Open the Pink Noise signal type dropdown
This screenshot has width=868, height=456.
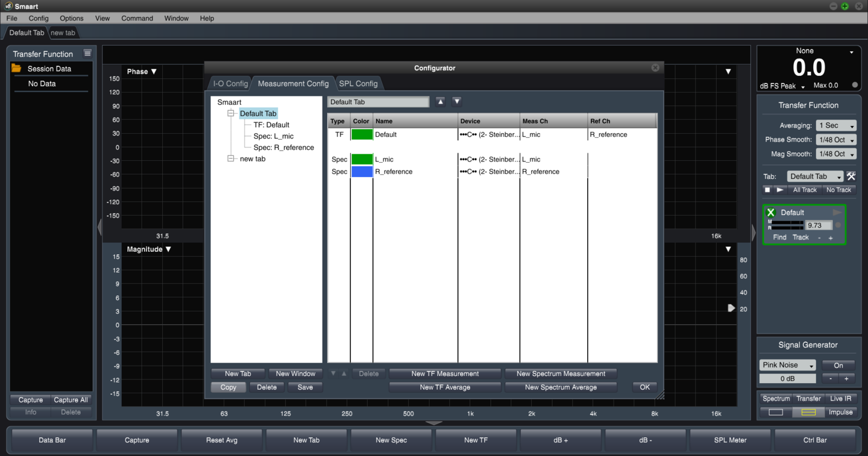click(787, 364)
